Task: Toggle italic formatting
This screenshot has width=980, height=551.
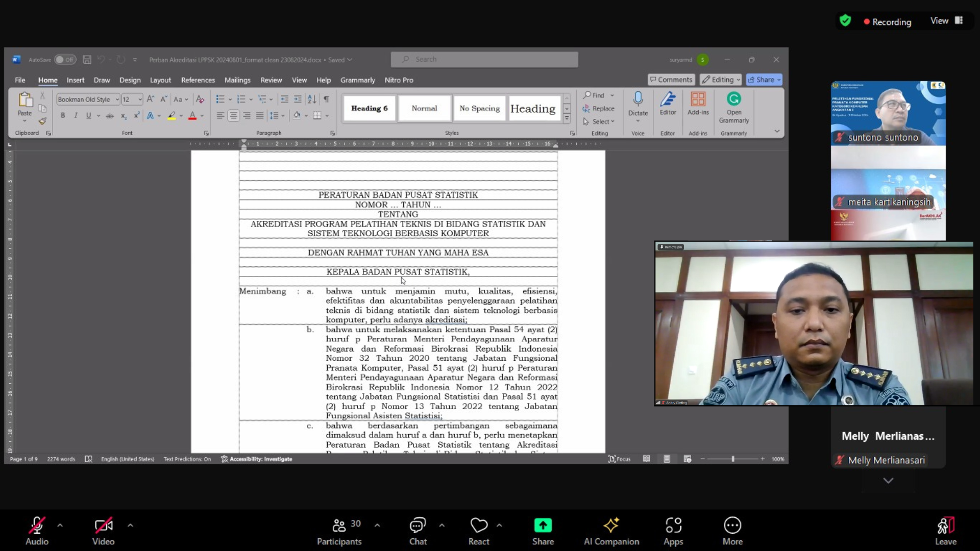Action: pos(76,116)
